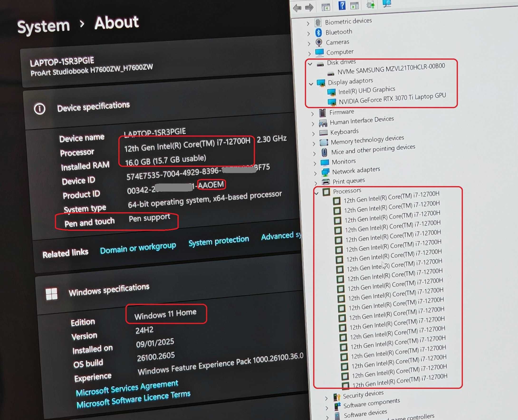Screen dimensions: 518x420
Task: Click the Windows 11 Home edition value
Action: pos(165,314)
